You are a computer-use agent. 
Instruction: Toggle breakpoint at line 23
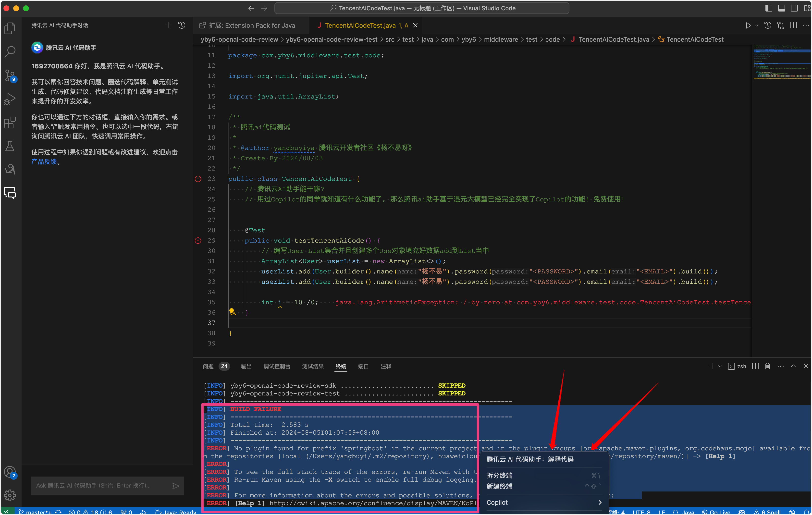tap(198, 179)
